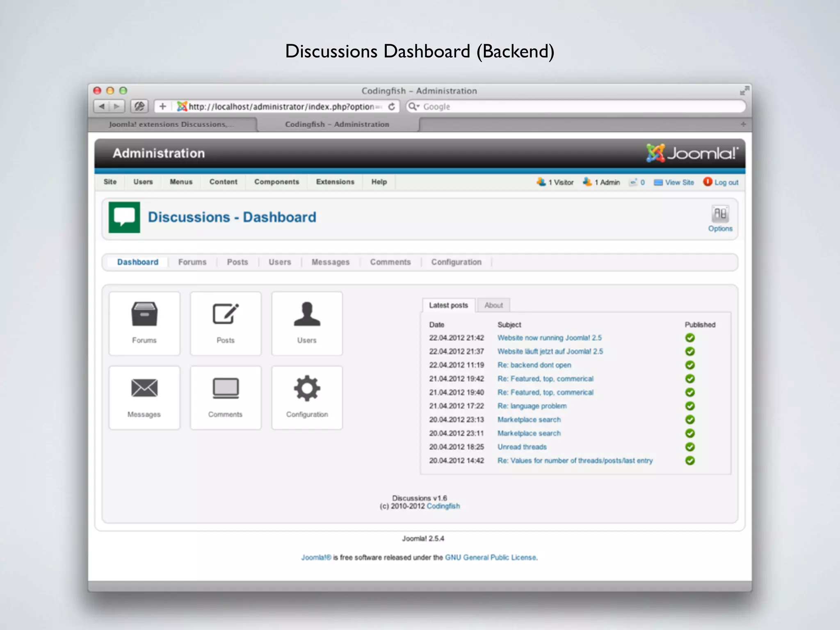Click the add bookmark plus button
Image resolution: width=840 pixels, height=630 pixels.
tap(163, 107)
